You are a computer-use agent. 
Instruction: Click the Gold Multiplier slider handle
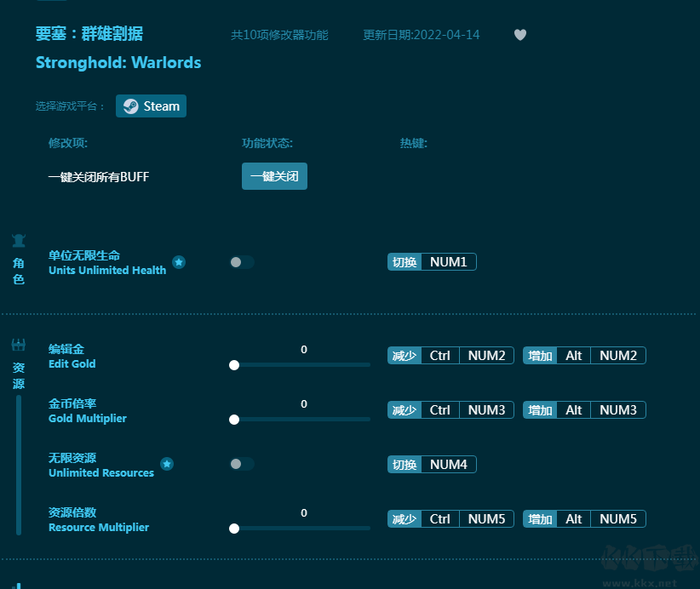pyautogui.click(x=234, y=420)
